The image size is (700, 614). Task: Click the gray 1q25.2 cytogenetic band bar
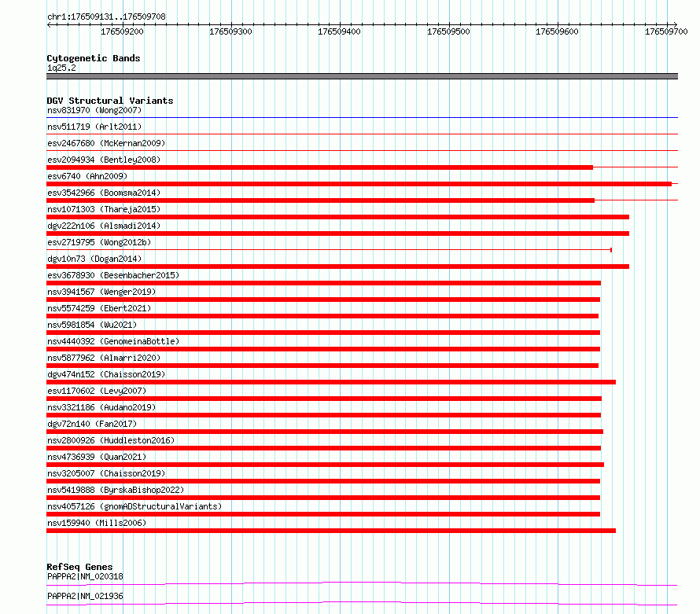(x=362, y=76)
